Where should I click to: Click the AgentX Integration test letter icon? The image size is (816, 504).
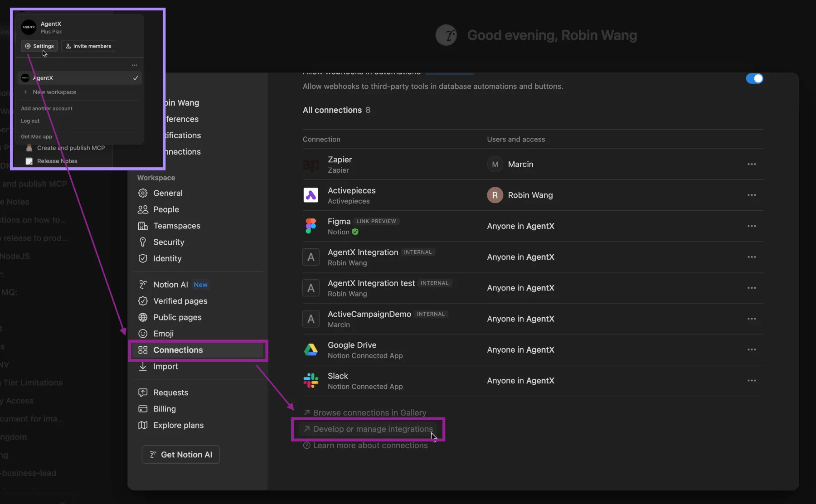click(311, 288)
